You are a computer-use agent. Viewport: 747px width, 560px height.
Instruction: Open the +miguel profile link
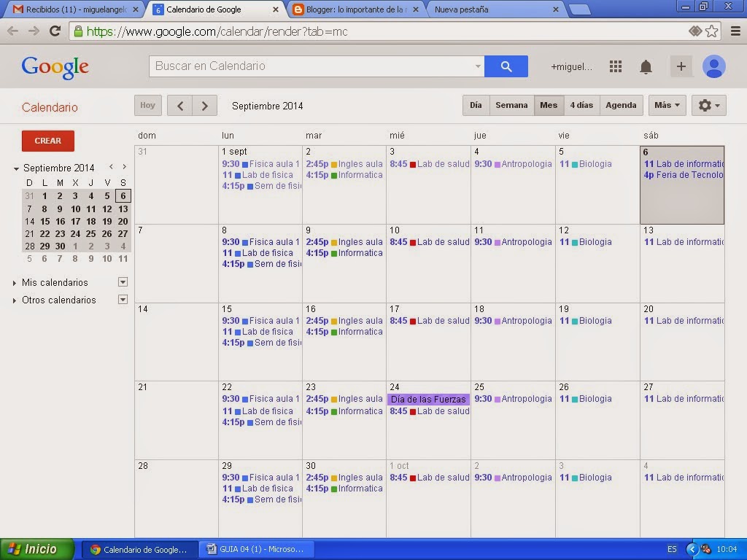click(x=571, y=66)
